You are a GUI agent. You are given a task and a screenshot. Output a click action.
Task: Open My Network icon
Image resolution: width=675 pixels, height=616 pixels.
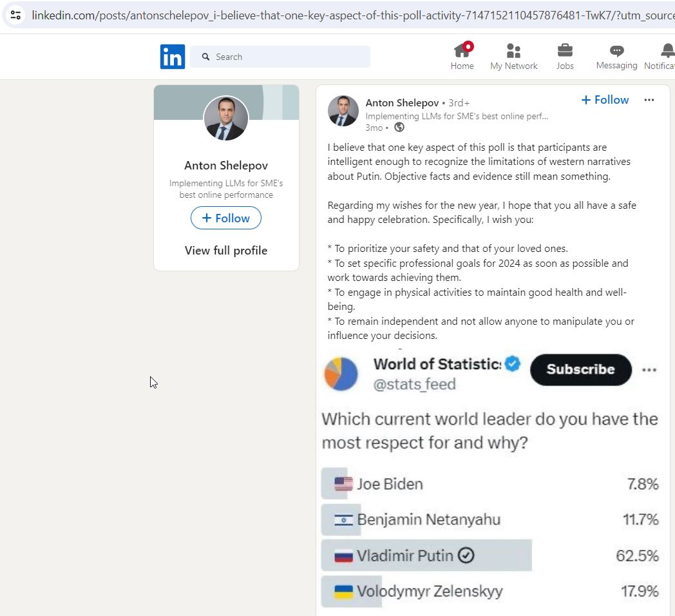click(513, 50)
